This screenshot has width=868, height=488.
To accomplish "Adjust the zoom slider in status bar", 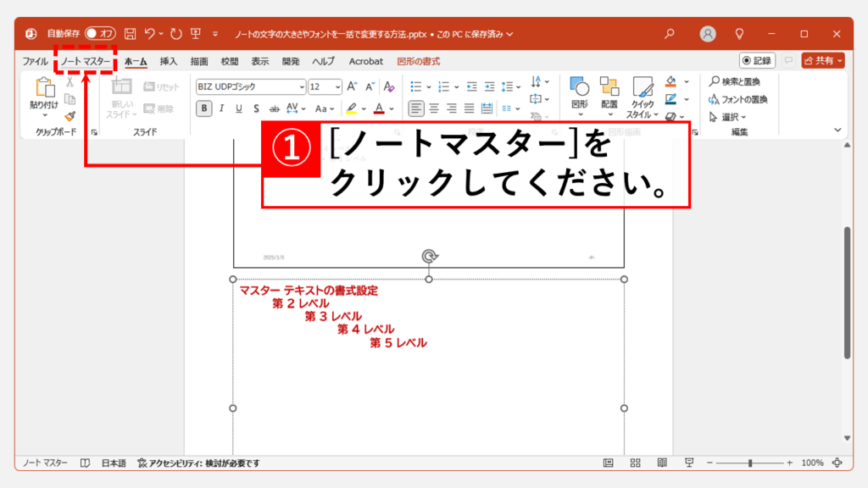I will (x=750, y=463).
